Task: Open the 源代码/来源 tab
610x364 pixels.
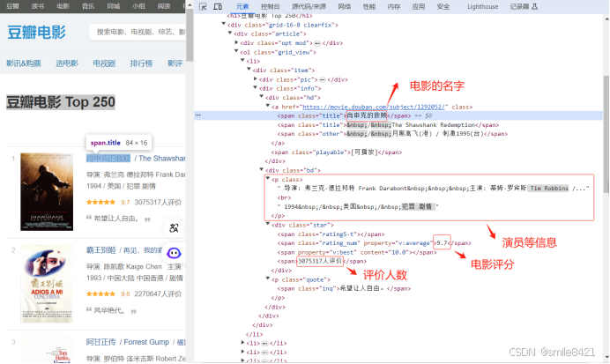Action: [309, 7]
